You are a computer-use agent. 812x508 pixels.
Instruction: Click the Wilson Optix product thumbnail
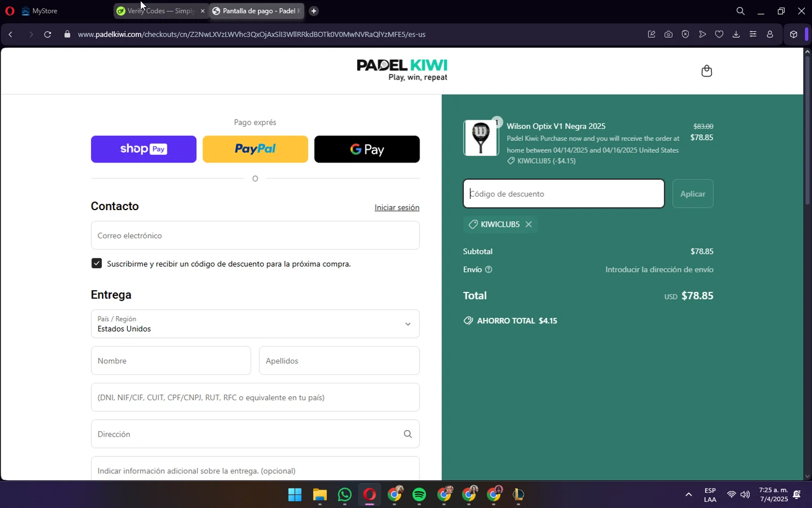click(481, 138)
